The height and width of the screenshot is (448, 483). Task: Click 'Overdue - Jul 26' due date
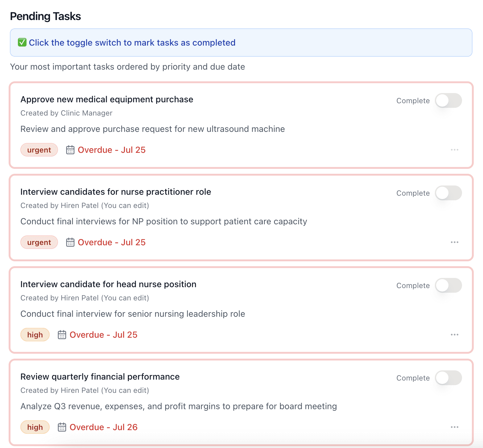103,427
